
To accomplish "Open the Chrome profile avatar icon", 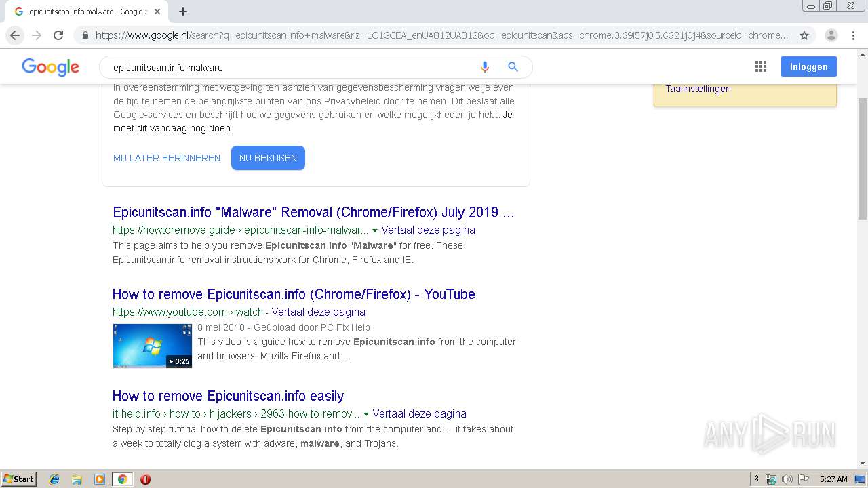I will [831, 35].
